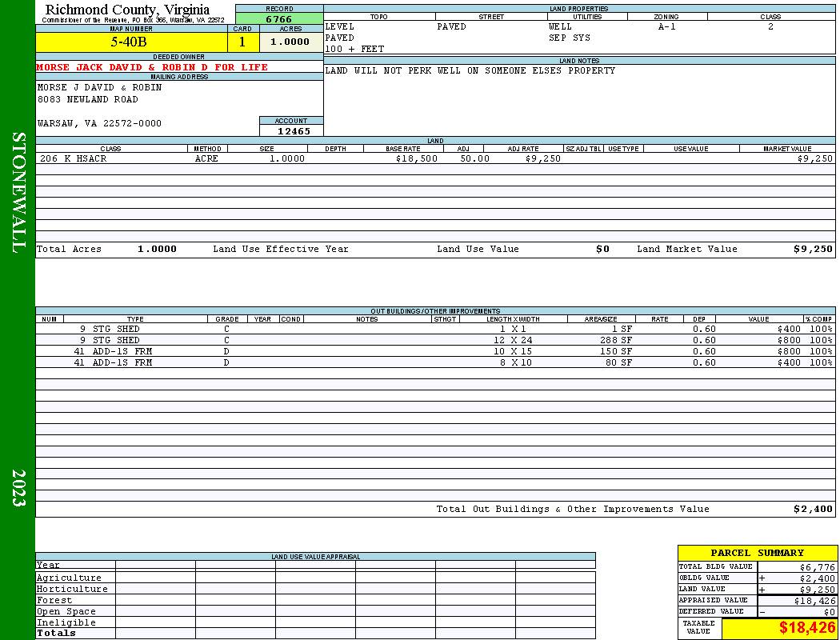Click the LENGTH X WIDTH column header

click(513, 319)
